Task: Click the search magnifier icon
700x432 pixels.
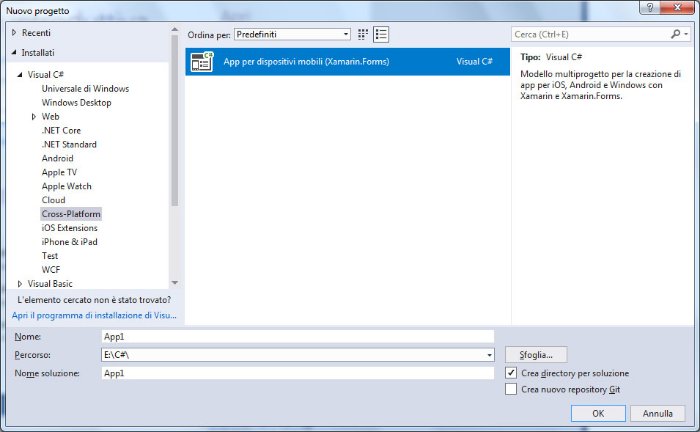Action: [x=675, y=34]
